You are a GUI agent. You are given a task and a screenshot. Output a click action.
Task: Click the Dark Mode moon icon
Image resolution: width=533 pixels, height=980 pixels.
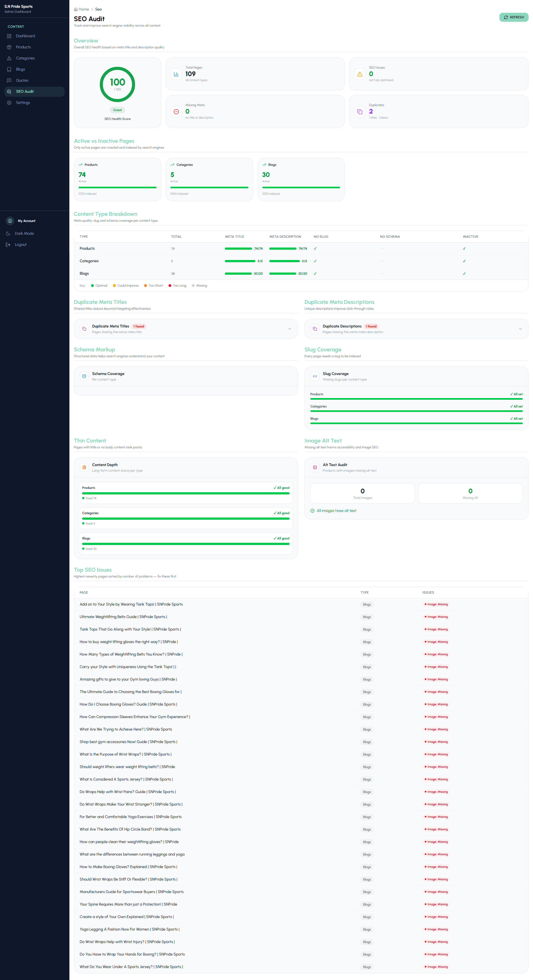click(8, 234)
